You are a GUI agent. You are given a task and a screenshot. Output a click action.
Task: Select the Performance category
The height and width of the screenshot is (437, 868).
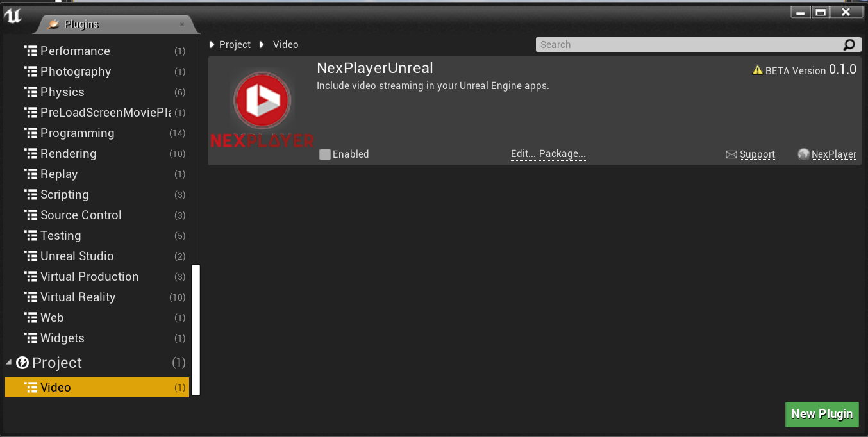click(x=97, y=51)
